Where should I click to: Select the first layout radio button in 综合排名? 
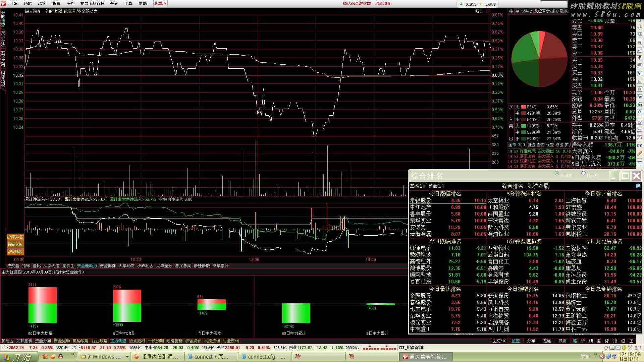coord(557,173)
